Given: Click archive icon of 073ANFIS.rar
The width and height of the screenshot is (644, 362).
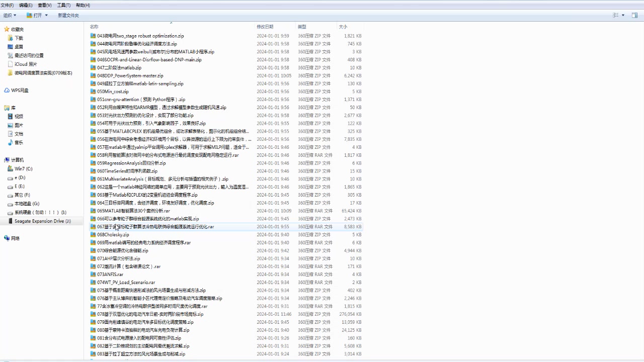Looking at the screenshot, I should pyautogui.click(x=93, y=275).
